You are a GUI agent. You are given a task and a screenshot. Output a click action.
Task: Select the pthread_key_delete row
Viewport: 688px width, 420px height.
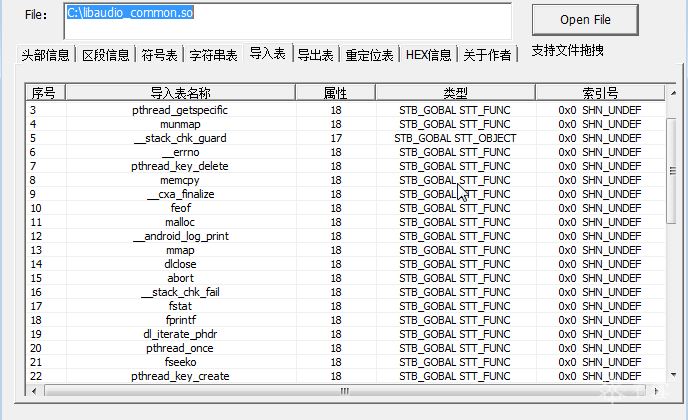[x=345, y=166]
